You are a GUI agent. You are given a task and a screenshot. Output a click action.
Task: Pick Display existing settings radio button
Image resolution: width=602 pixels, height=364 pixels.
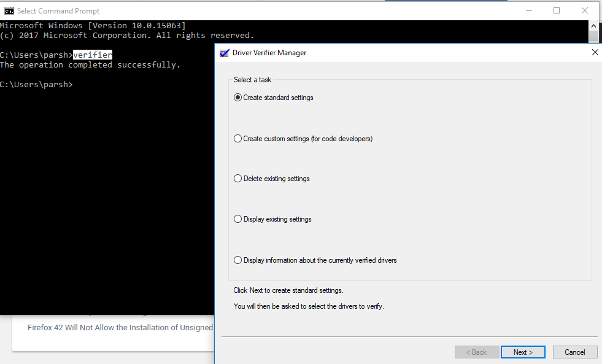click(238, 219)
